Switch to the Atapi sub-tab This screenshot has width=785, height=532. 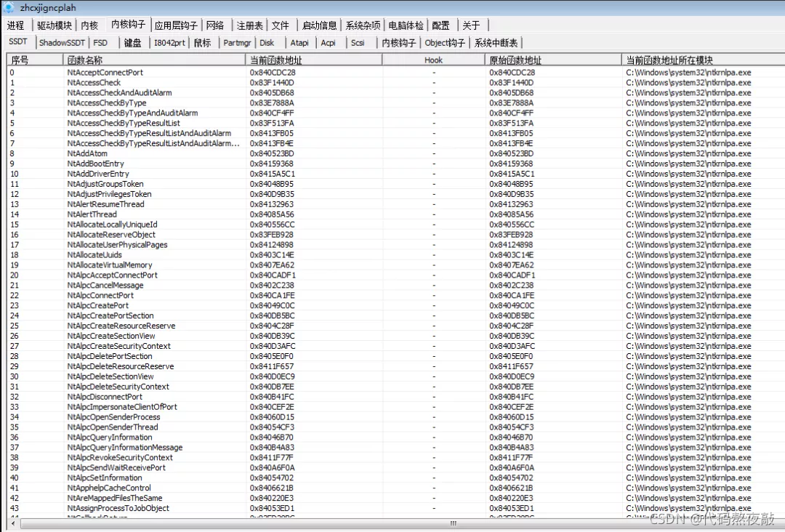point(299,43)
